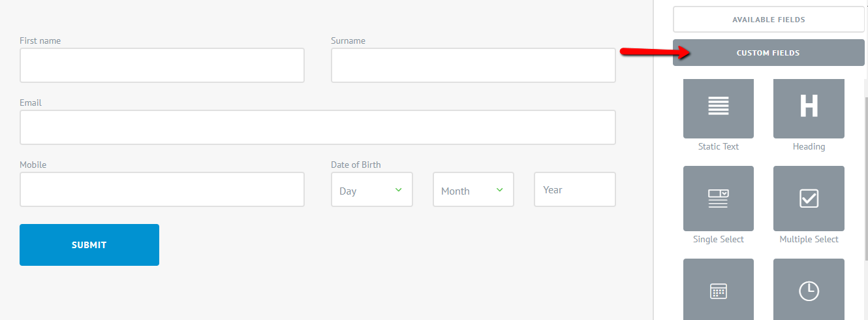
Task: Select the Email input field
Action: [x=317, y=127]
